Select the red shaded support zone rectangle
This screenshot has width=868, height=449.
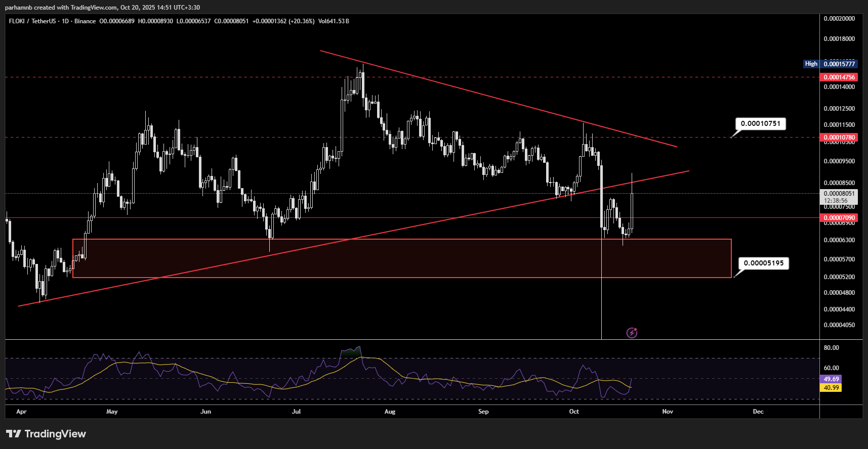(402, 258)
